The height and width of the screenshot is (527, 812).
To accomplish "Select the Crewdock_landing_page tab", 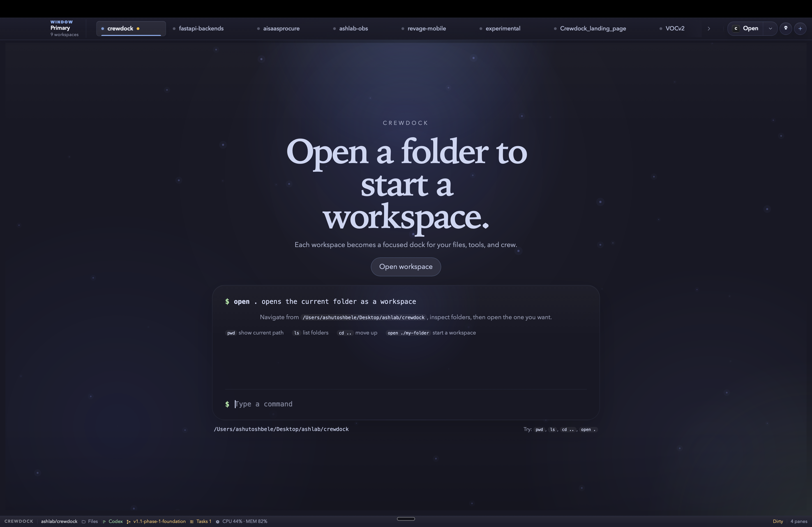I will [x=593, y=29].
